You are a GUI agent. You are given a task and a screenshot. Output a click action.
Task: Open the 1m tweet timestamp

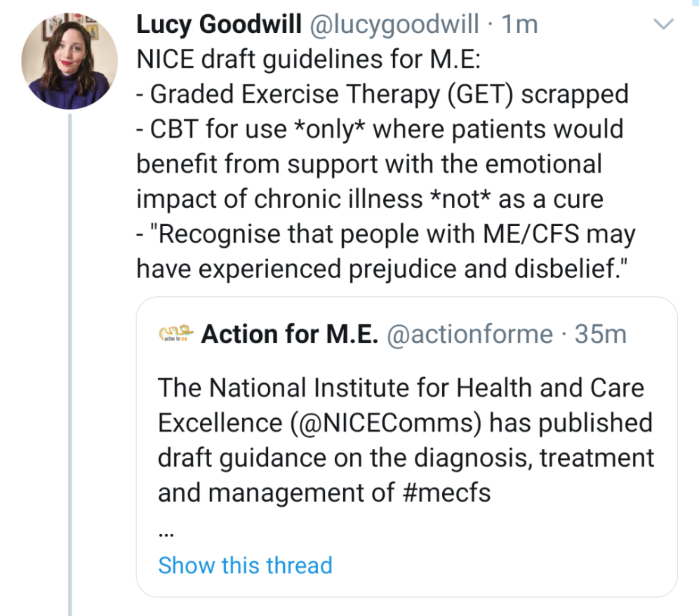click(x=520, y=24)
